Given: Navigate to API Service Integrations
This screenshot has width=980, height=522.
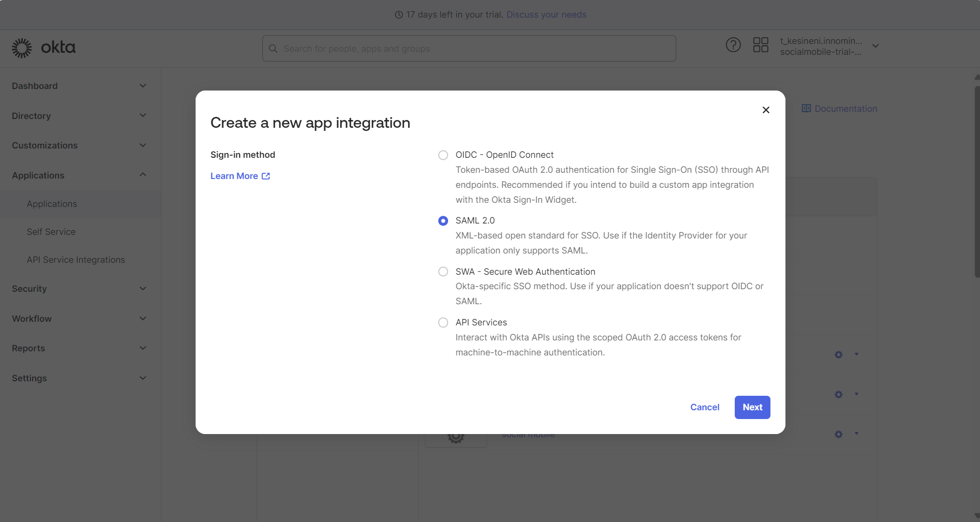Looking at the screenshot, I should pyautogui.click(x=76, y=259).
